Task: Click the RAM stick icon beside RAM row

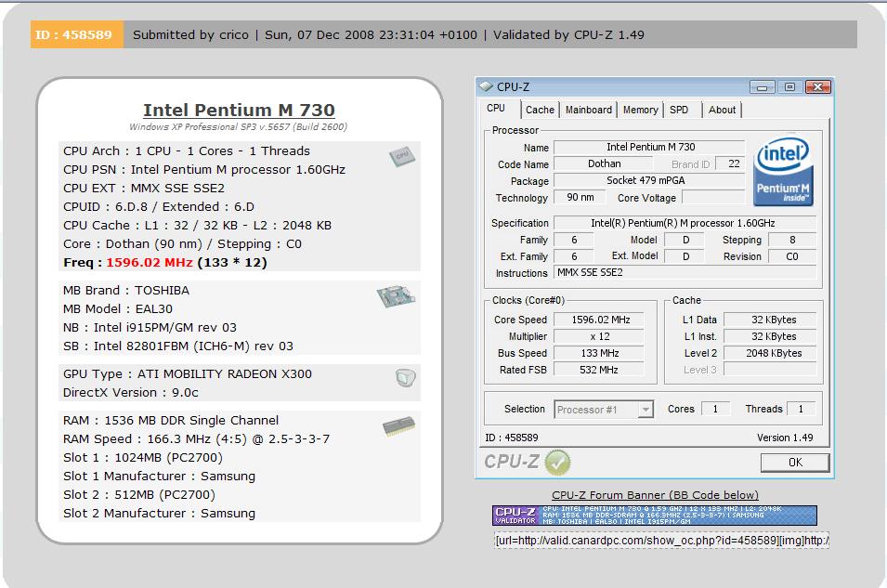Action: [398, 426]
